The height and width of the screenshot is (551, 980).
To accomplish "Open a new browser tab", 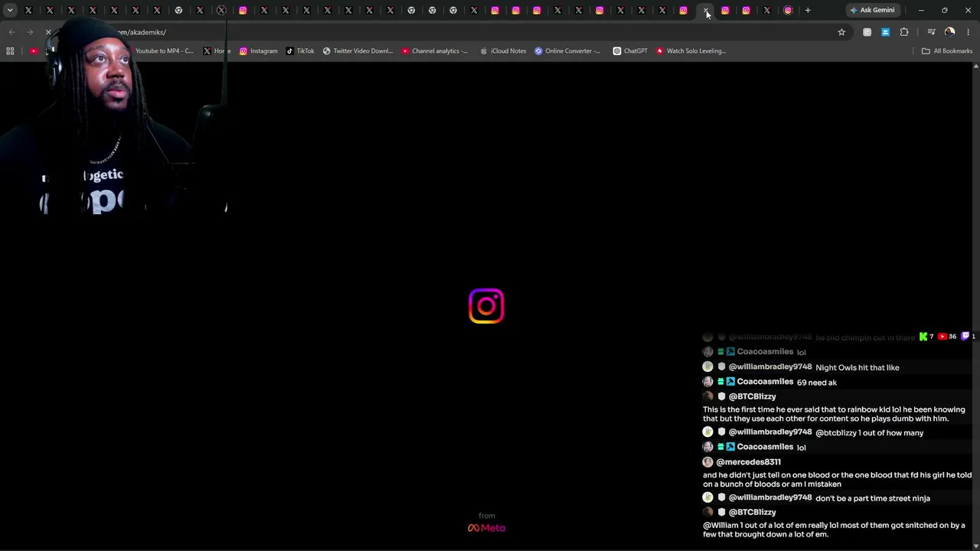I will 808,10.
